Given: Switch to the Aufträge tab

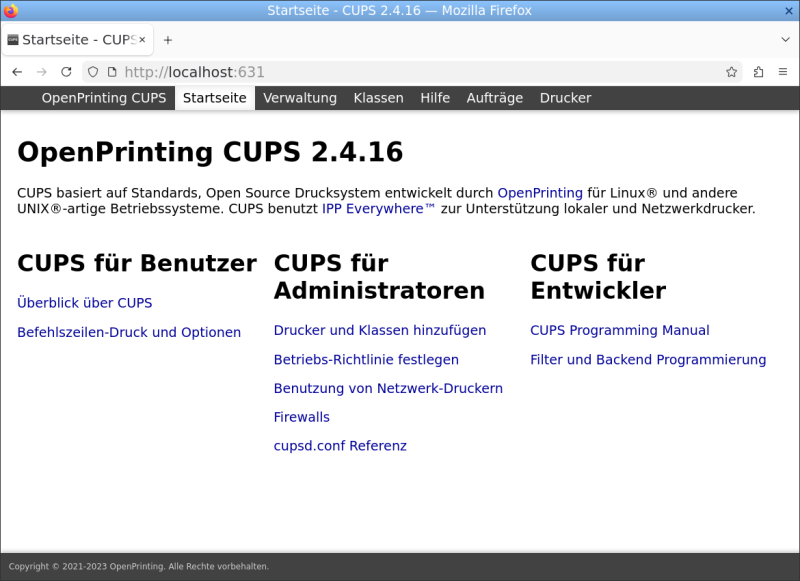Looking at the screenshot, I should click(x=494, y=98).
